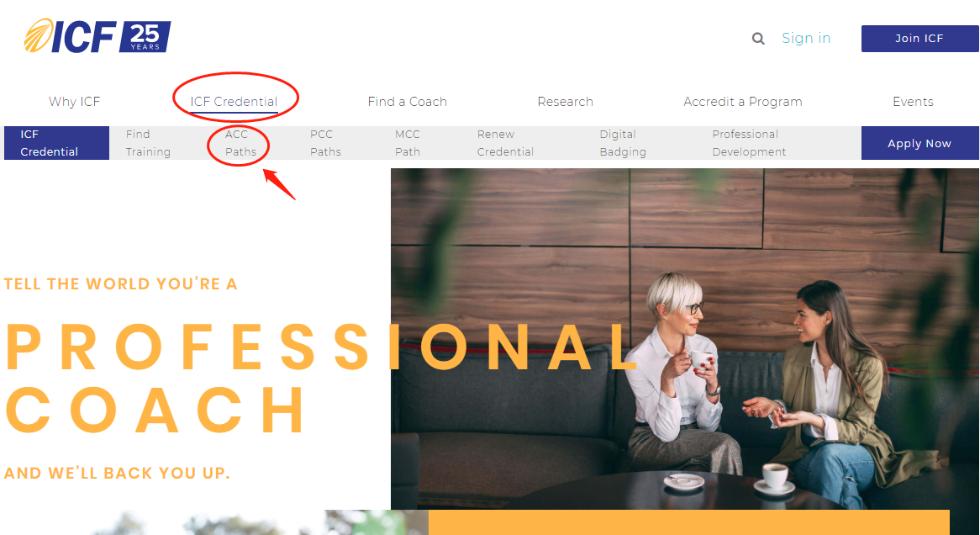Open the Sign in link
Screen dimensions: 980x535
[x=806, y=38]
